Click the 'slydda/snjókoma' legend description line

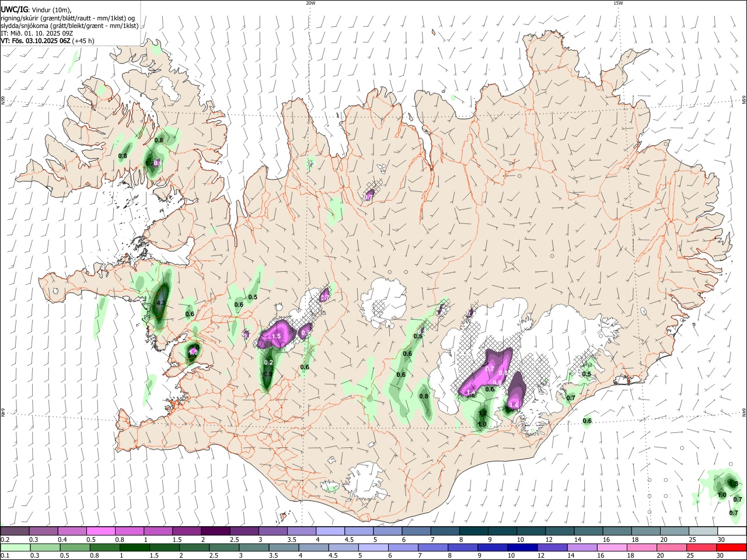tap(69, 26)
